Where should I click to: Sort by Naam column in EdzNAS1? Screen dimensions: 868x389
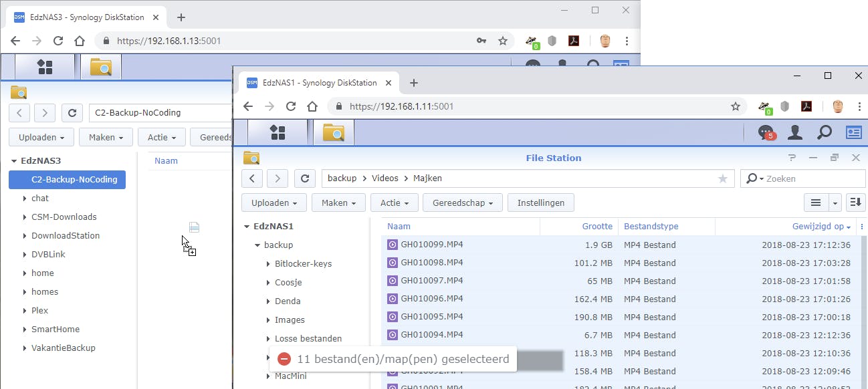tap(460, 227)
